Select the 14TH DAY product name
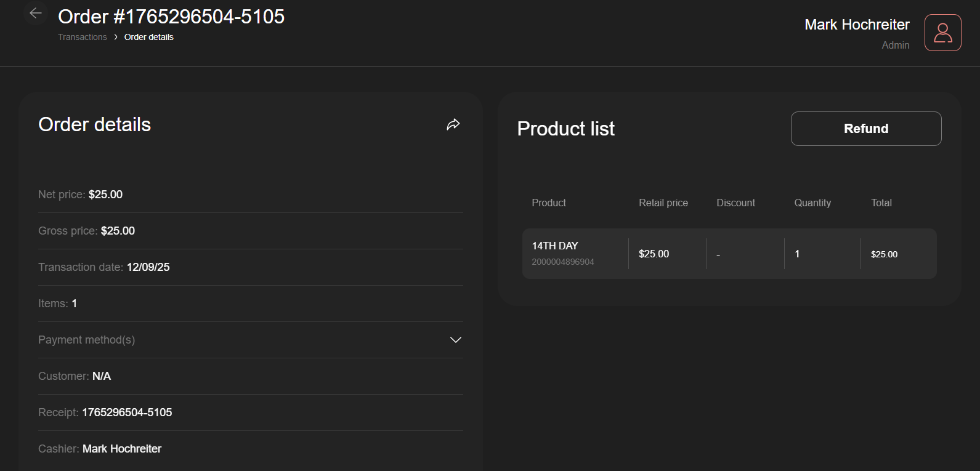Viewport: 980px width, 471px height. (555, 246)
